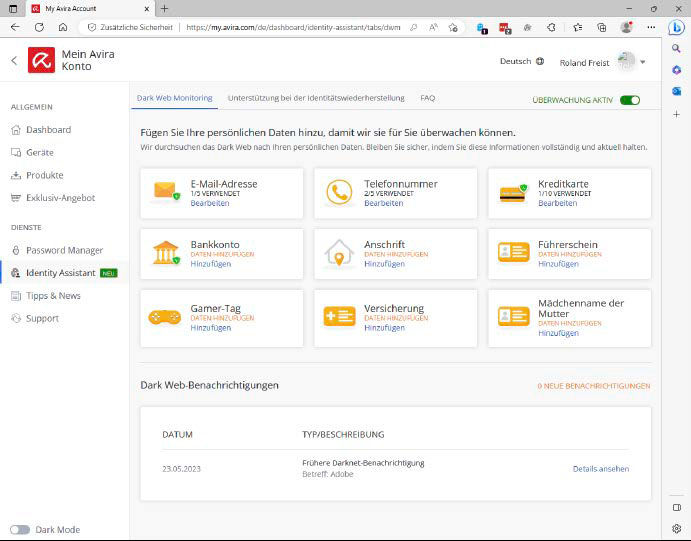Click the 23.05.2023 date entry
The image size is (691, 541).
(181, 469)
